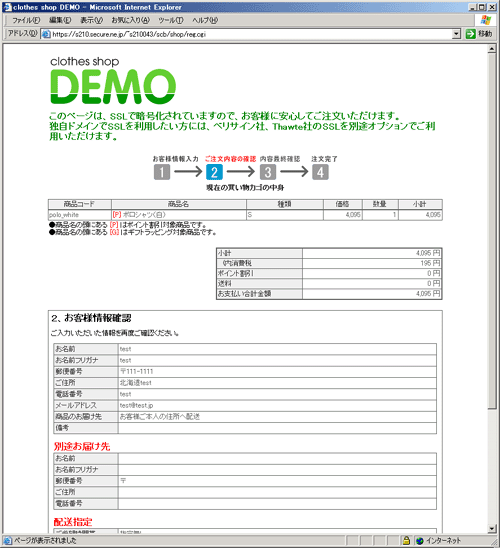Click the blue step 2 box
The height and width of the screenshot is (548, 500).
pyautogui.click(x=214, y=172)
